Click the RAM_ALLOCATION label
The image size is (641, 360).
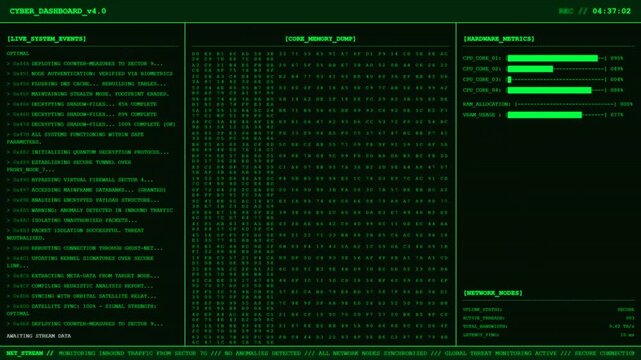click(486, 105)
